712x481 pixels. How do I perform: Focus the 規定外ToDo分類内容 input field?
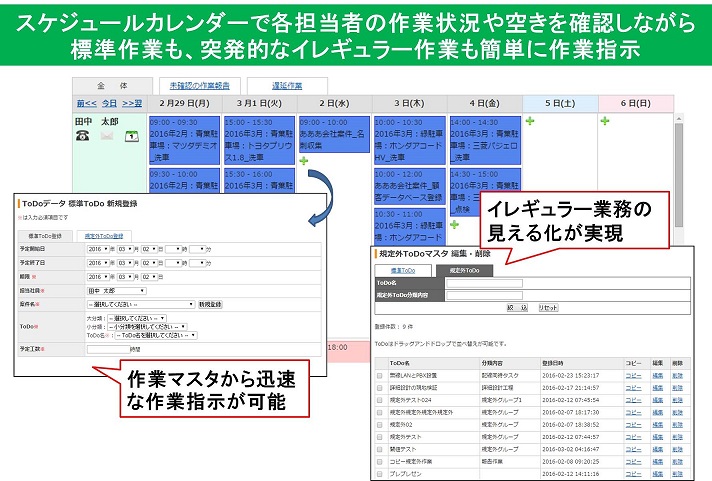pos(484,295)
